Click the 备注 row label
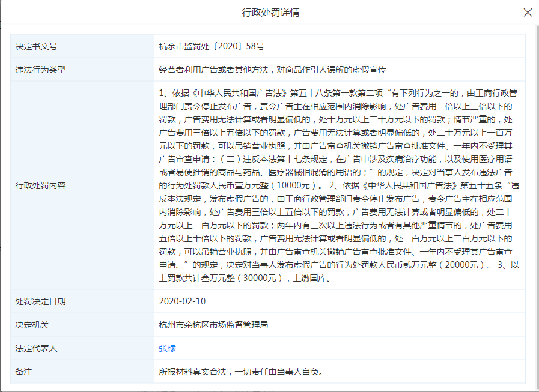The width and height of the screenshot is (539, 392). pos(24,372)
